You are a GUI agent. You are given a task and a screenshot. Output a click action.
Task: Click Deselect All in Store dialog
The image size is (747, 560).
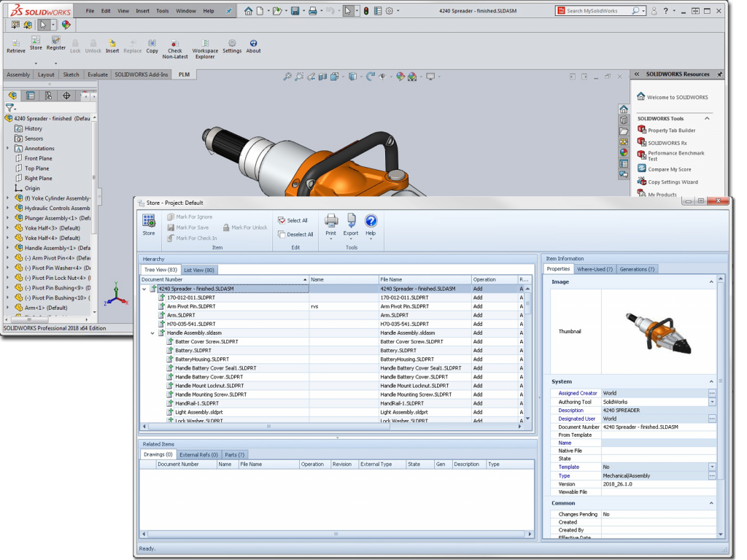pyautogui.click(x=296, y=234)
